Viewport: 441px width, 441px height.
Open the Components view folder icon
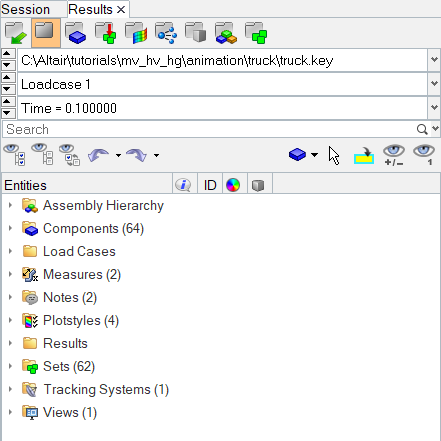click(76, 33)
